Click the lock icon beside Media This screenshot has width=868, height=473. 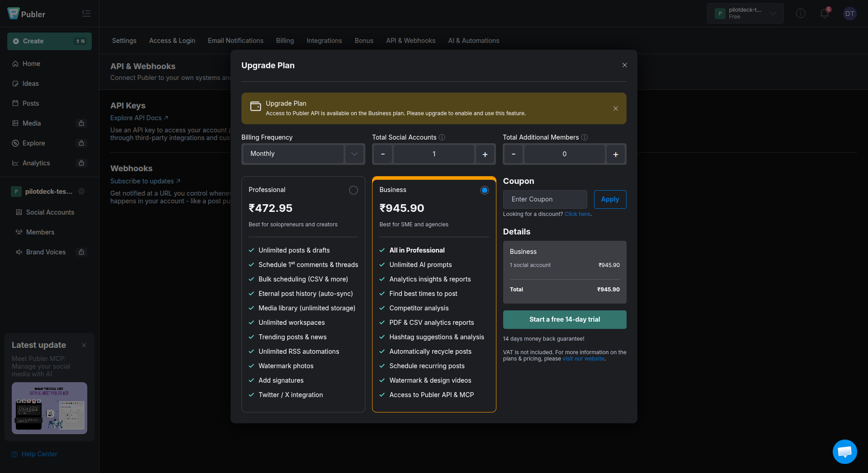coord(81,123)
